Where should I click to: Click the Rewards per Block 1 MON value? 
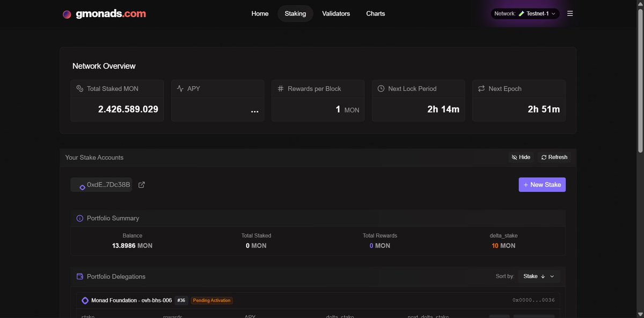point(347,109)
